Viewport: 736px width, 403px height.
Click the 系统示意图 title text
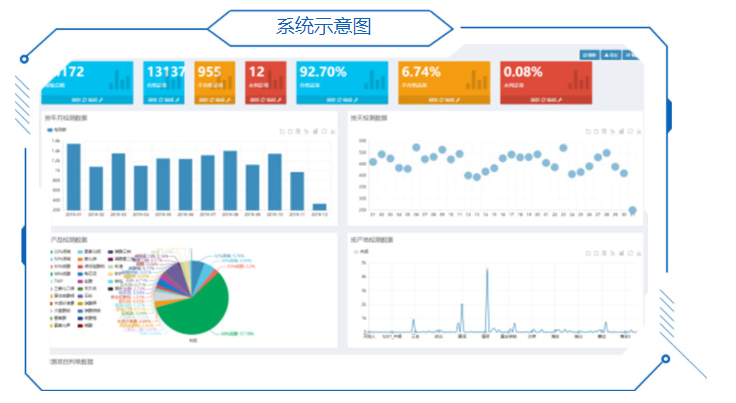point(323,26)
